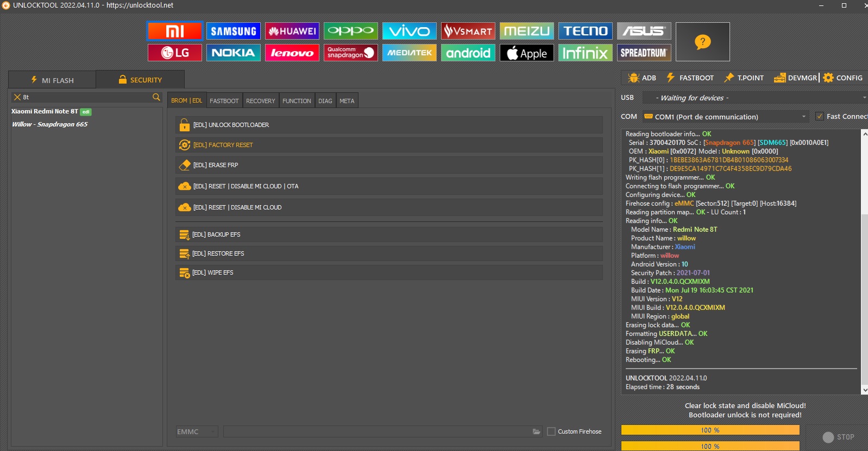The image size is (868, 451).
Task: Run [EDL] BACKUP EFS
Action: (x=389, y=234)
